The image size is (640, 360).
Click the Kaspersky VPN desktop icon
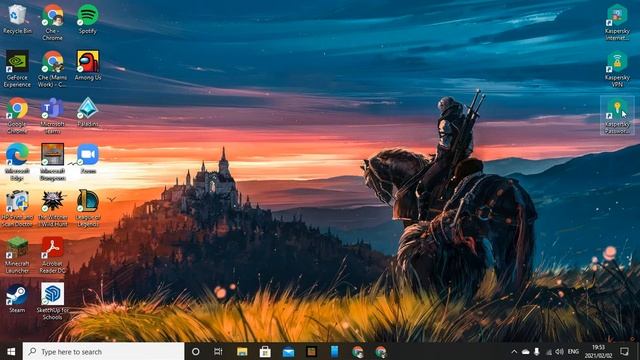point(617,69)
